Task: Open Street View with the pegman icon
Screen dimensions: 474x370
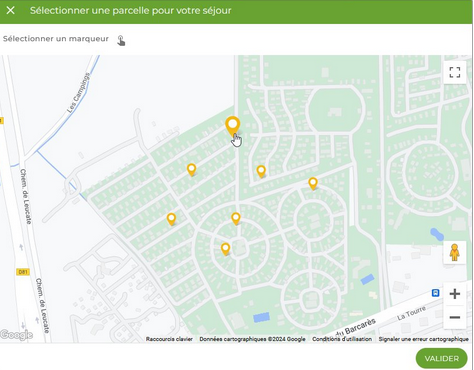Action: (455, 252)
